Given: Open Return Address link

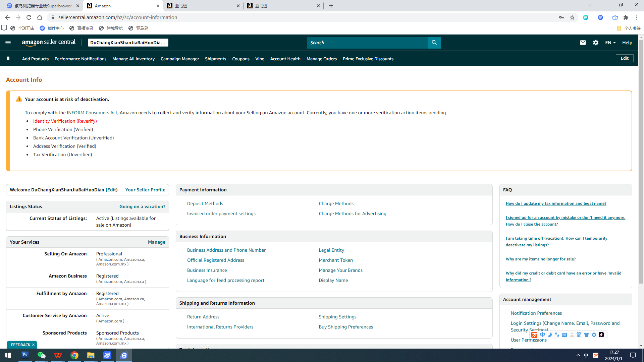Looking at the screenshot, I should pyautogui.click(x=203, y=317).
